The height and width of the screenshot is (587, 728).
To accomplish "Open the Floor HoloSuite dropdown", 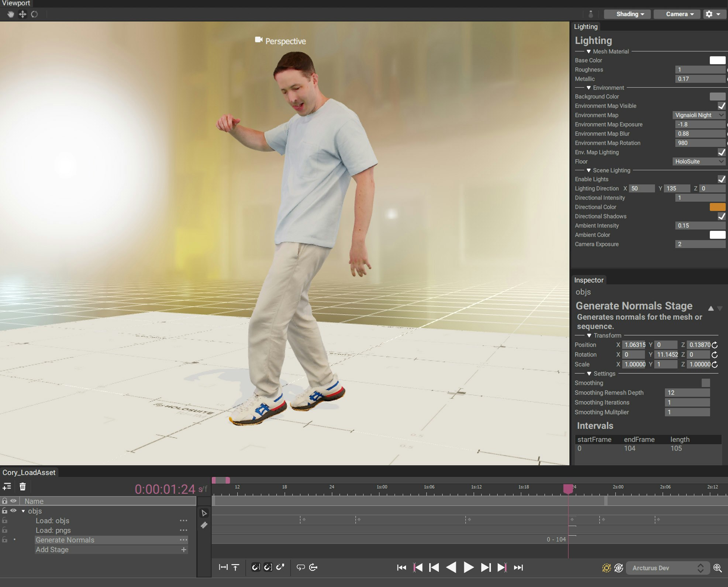I will pos(699,161).
